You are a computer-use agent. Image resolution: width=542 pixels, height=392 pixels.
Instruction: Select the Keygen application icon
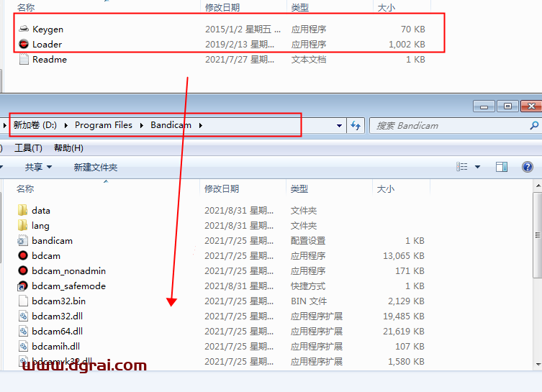pos(24,29)
